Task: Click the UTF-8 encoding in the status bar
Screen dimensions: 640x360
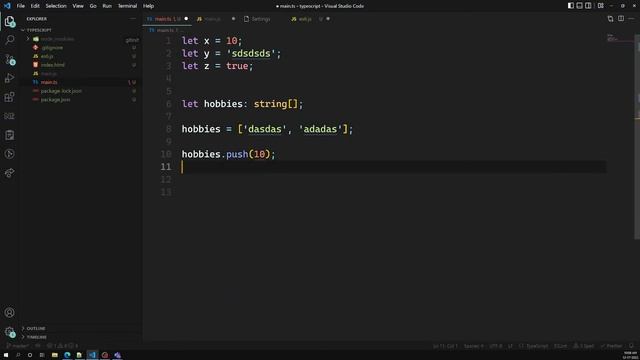Action: pos(496,346)
